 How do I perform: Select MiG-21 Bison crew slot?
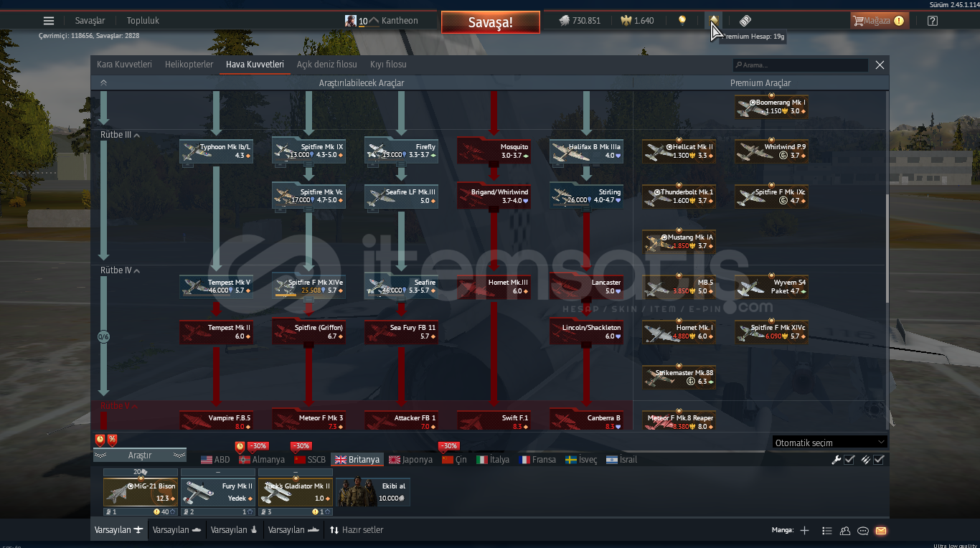click(141, 492)
